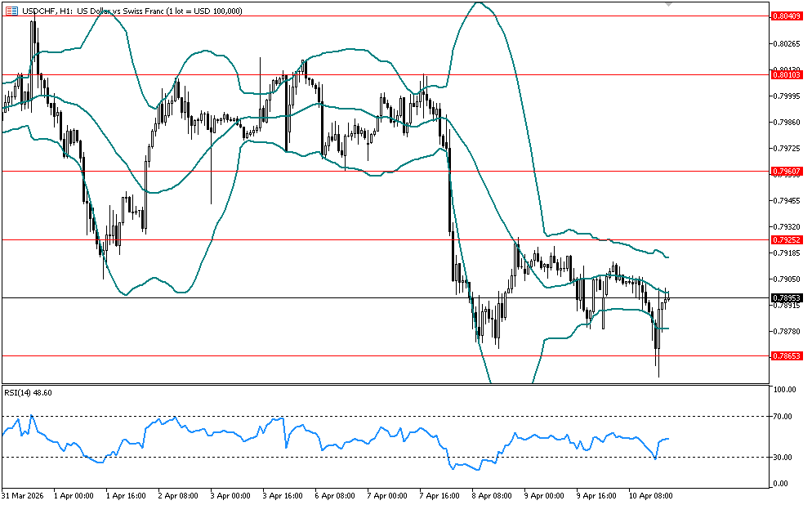Select the red 0.80103 price level label
Image resolution: width=812 pixels, height=505 pixels.
pos(785,74)
